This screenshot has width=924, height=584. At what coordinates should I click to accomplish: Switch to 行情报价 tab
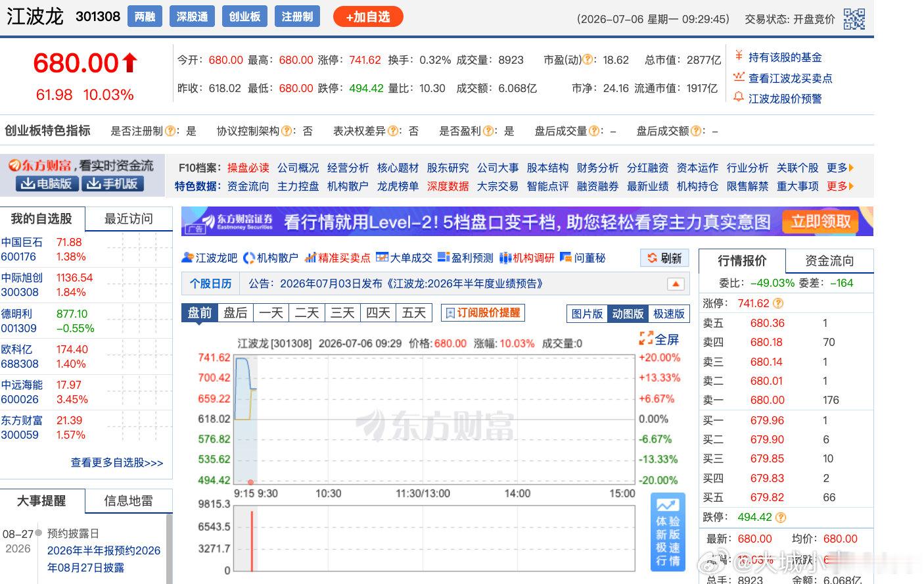[743, 260]
